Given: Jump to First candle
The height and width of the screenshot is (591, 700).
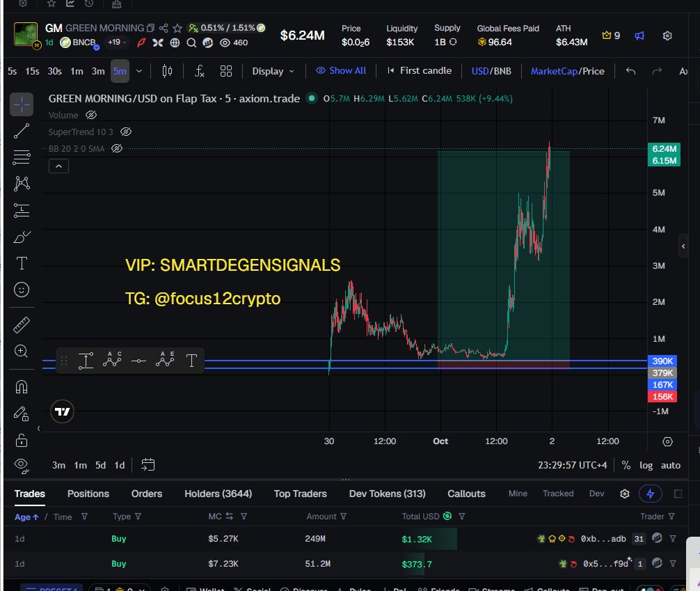Looking at the screenshot, I should pyautogui.click(x=420, y=70).
